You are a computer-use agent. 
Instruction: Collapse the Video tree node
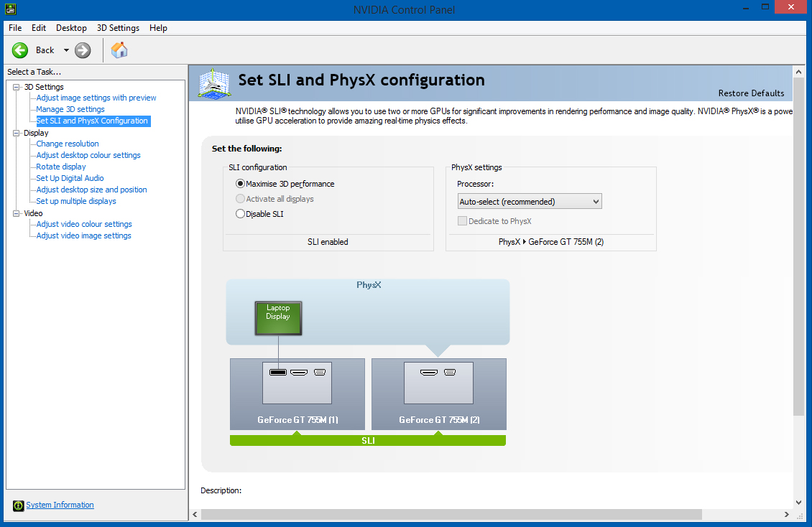(x=16, y=213)
